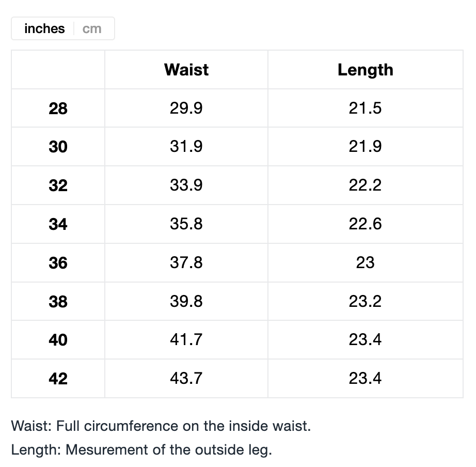This screenshot has width=476, height=467.
Task: Select the inches unit option
Action: 44,29
